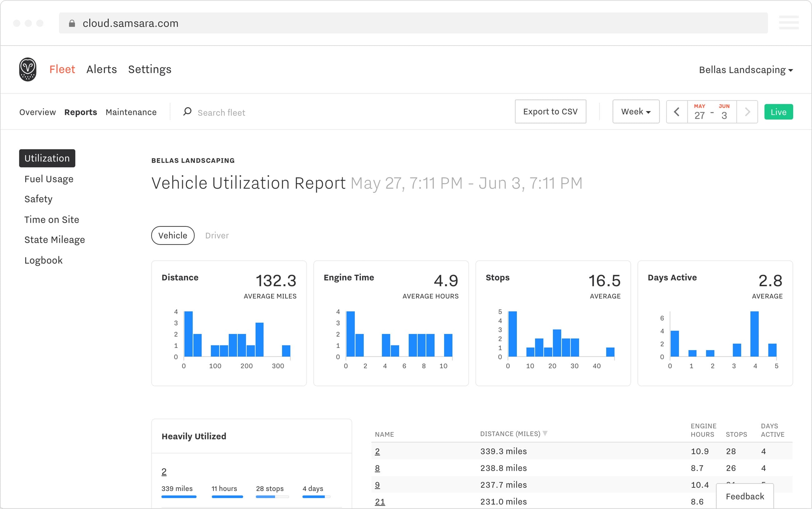
Task: Click the Engine Time histogram chart
Action: (x=394, y=339)
